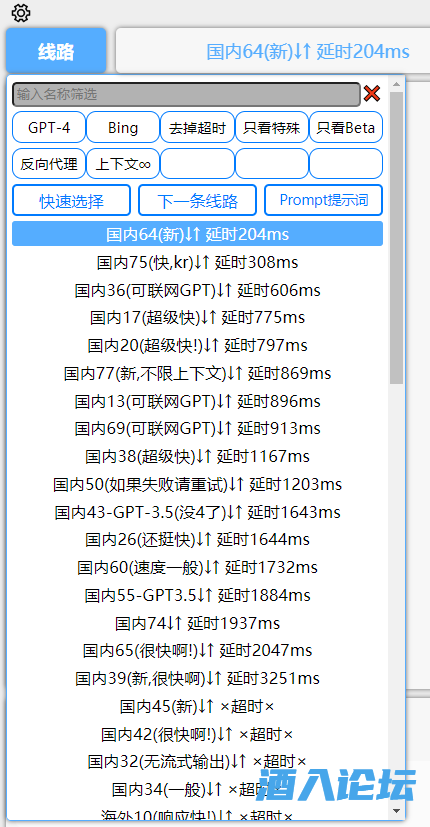The image size is (430, 827).
Task: Open the settings gear icon
Action: point(21,13)
